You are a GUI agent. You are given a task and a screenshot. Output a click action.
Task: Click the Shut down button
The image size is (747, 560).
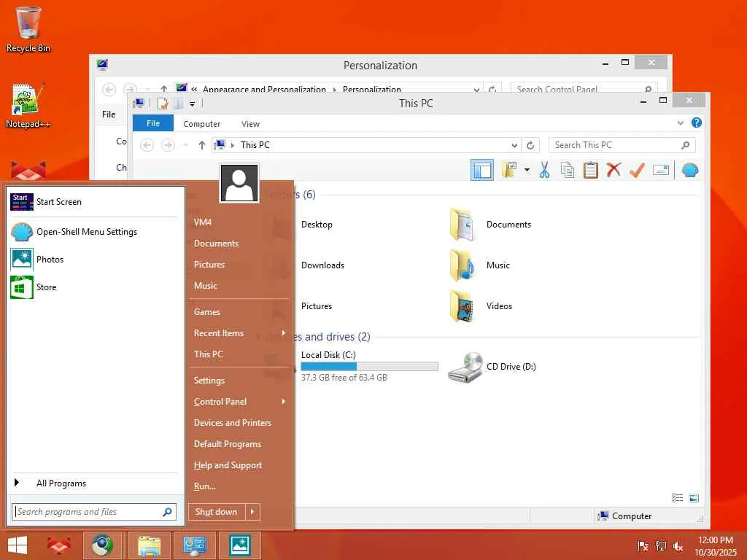click(x=217, y=512)
